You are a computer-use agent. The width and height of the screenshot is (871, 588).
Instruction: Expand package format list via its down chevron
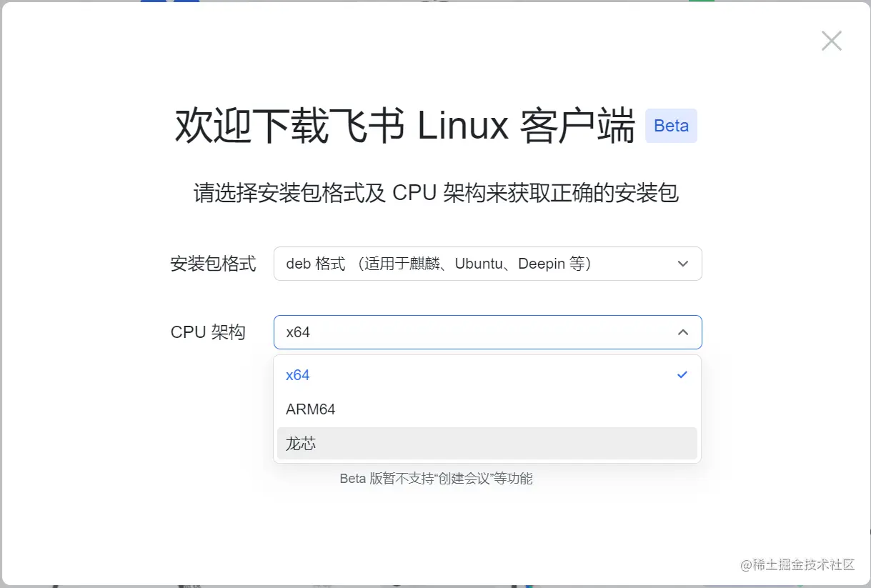click(x=682, y=264)
